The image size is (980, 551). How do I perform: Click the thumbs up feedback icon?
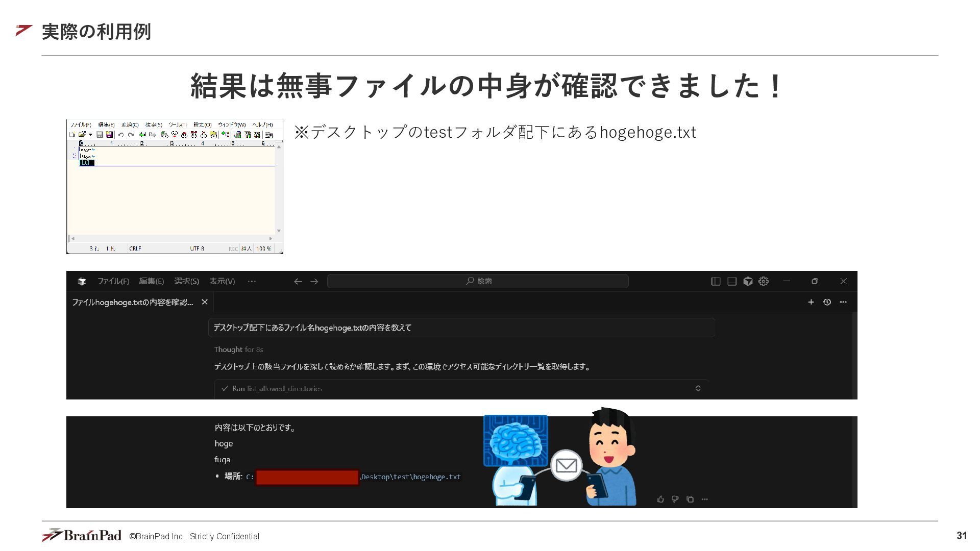click(660, 499)
